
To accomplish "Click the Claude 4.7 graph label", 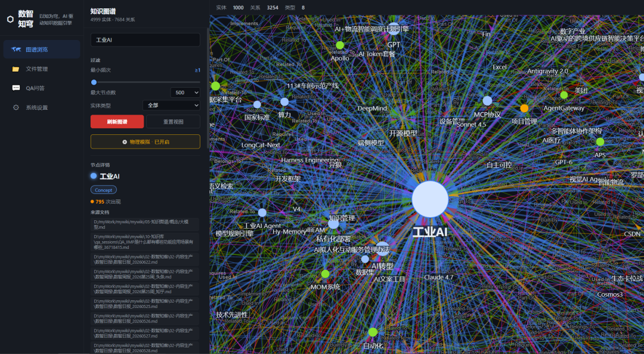I will click(x=439, y=278).
